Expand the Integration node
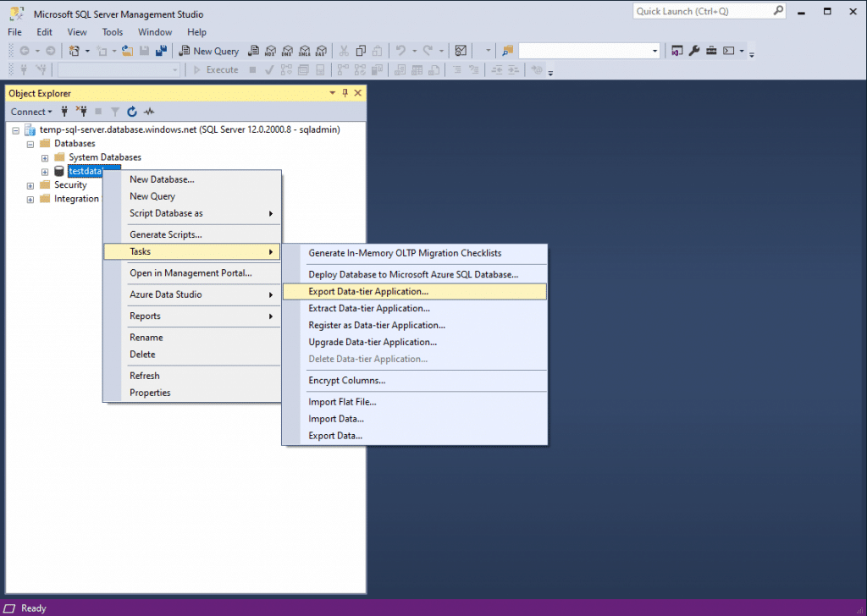The height and width of the screenshot is (616, 867). [30, 200]
